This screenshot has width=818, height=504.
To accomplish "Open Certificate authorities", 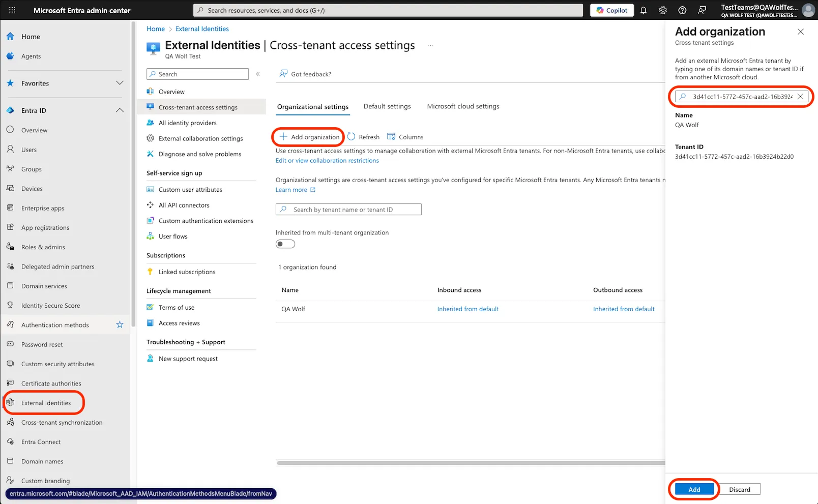I will tap(51, 383).
